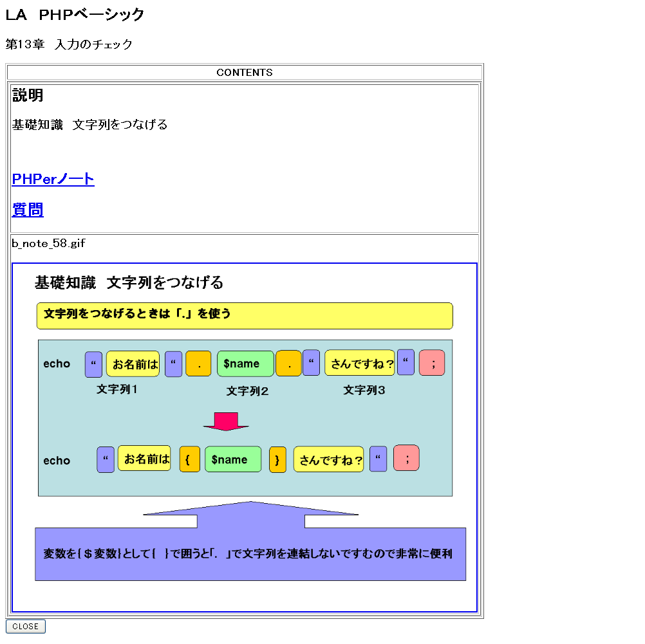645x644 pixels.
Task: Click the yellow さんですね？ block in top row
Action: (x=359, y=363)
